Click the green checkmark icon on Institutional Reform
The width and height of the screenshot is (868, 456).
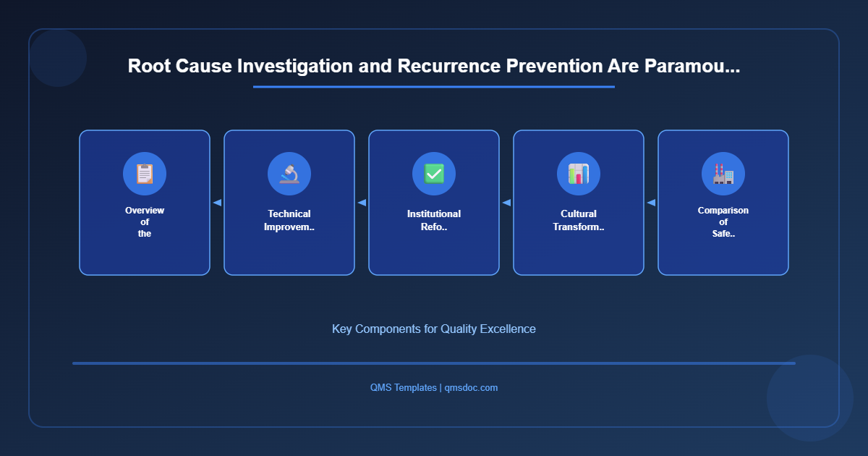pos(434,174)
